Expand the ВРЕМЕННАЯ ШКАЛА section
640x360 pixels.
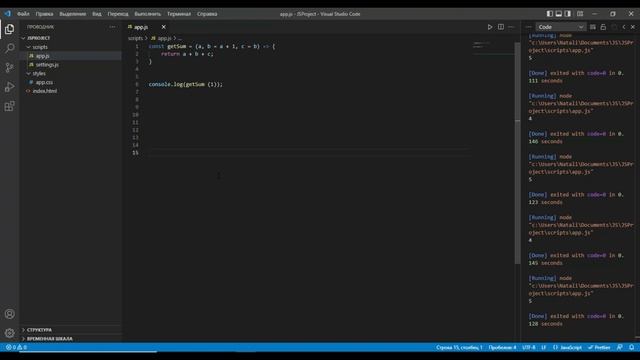[49, 339]
